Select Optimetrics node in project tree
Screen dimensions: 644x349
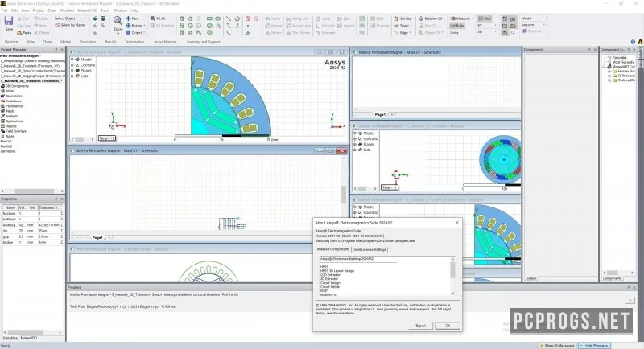(x=12, y=121)
